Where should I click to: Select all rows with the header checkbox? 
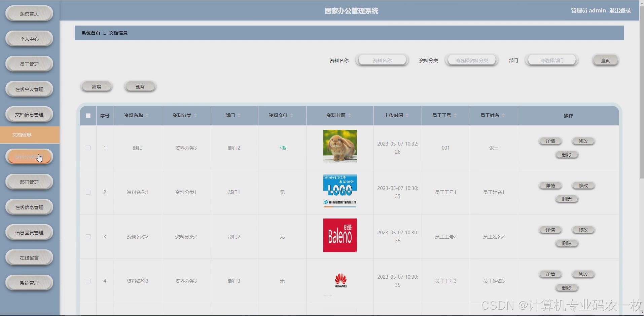(x=88, y=115)
